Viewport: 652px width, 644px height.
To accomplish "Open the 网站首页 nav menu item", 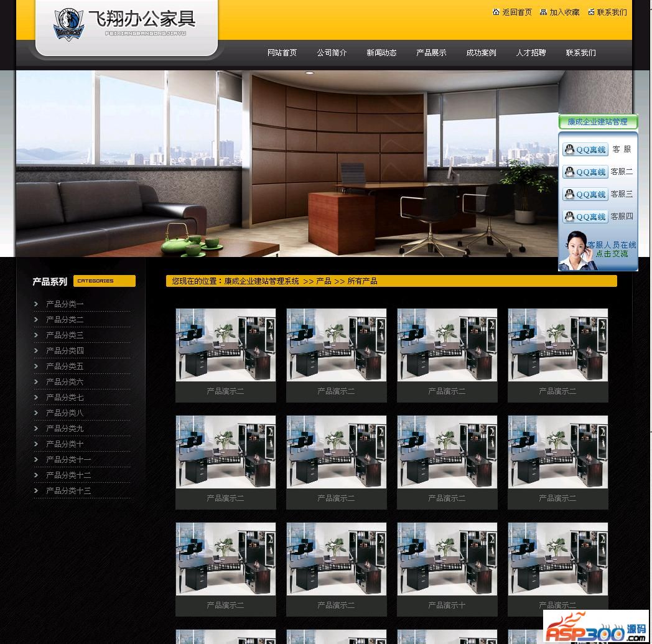I will (282, 53).
